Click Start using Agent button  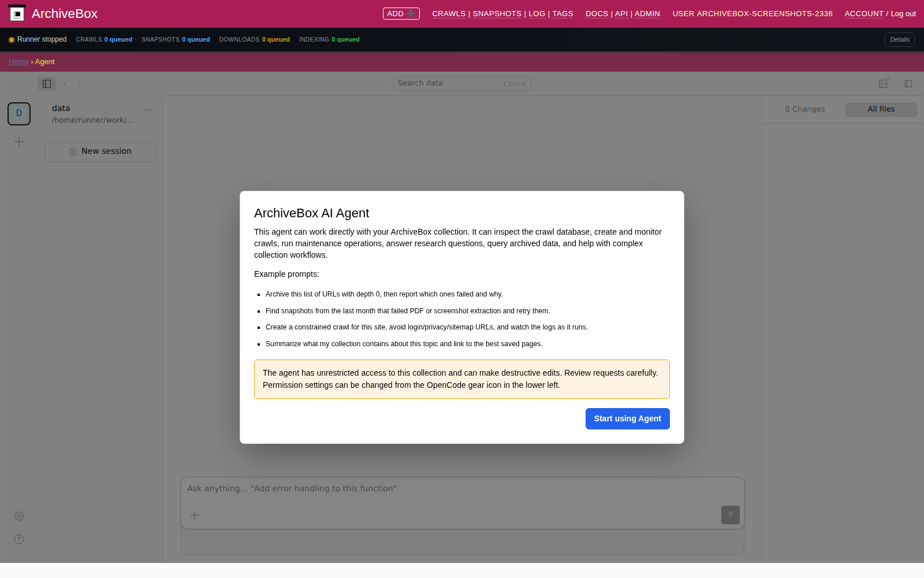coord(628,419)
